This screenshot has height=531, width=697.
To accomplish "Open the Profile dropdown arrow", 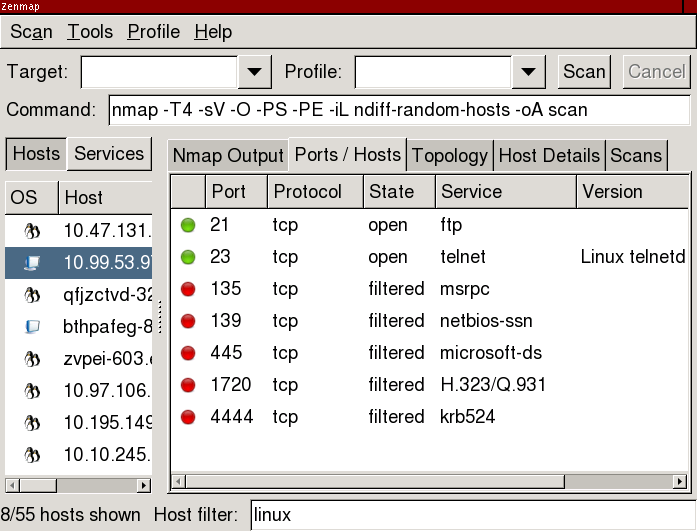I will click(528, 72).
